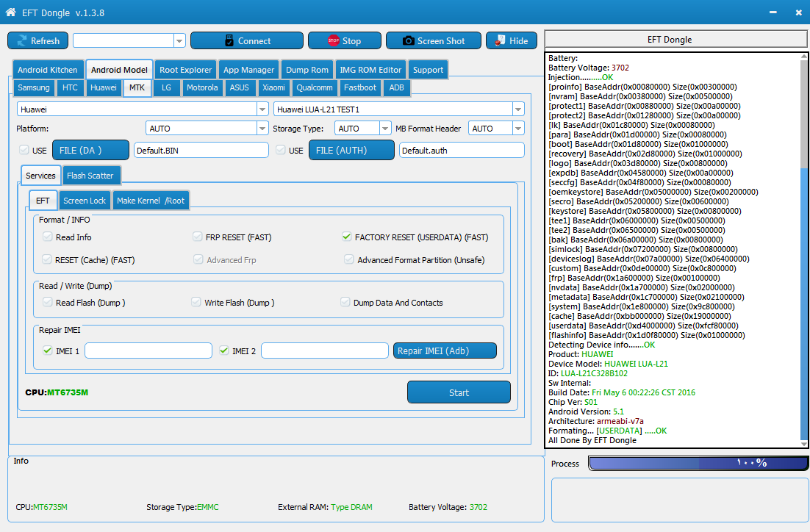Open IMG ROM Editor tab
This screenshot has height=532, width=810.
point(370,71)
